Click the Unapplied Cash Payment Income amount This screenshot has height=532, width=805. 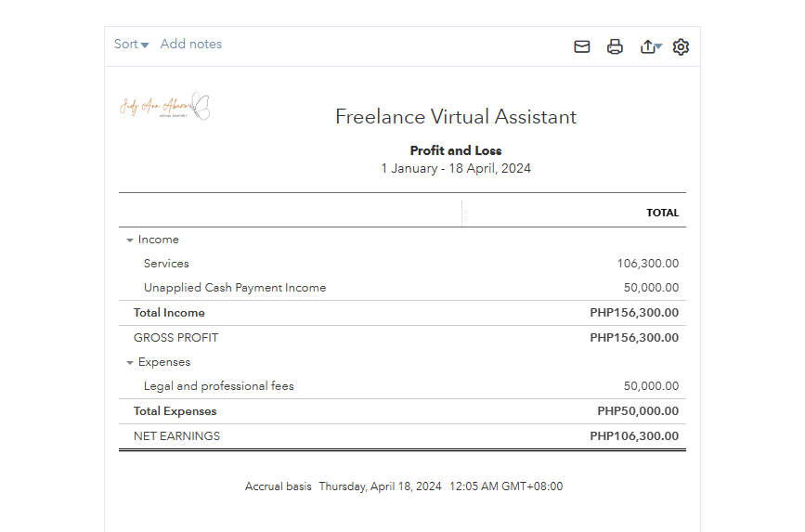pos(651,288)
